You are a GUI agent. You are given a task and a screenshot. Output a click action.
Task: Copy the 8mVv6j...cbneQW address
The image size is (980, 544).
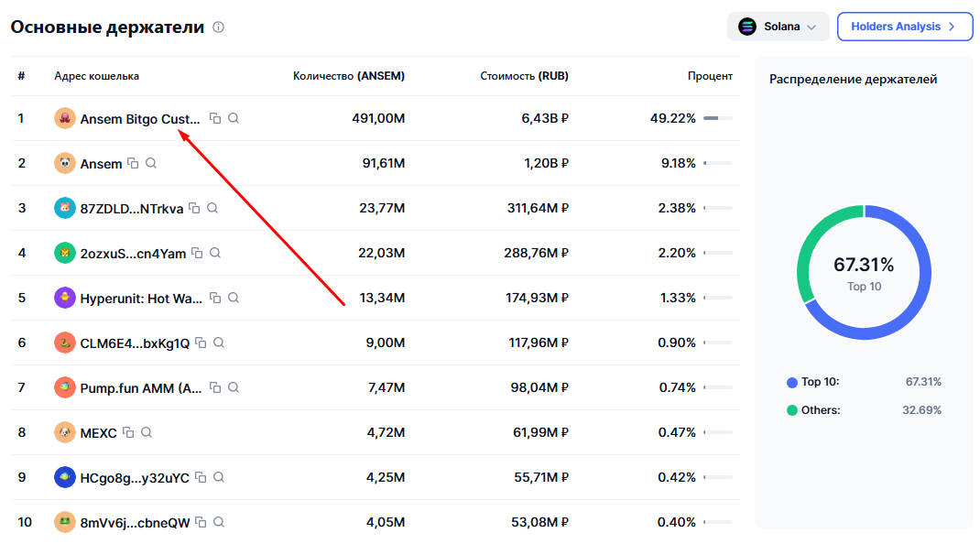pyautogui.click(x=201, y=522)
